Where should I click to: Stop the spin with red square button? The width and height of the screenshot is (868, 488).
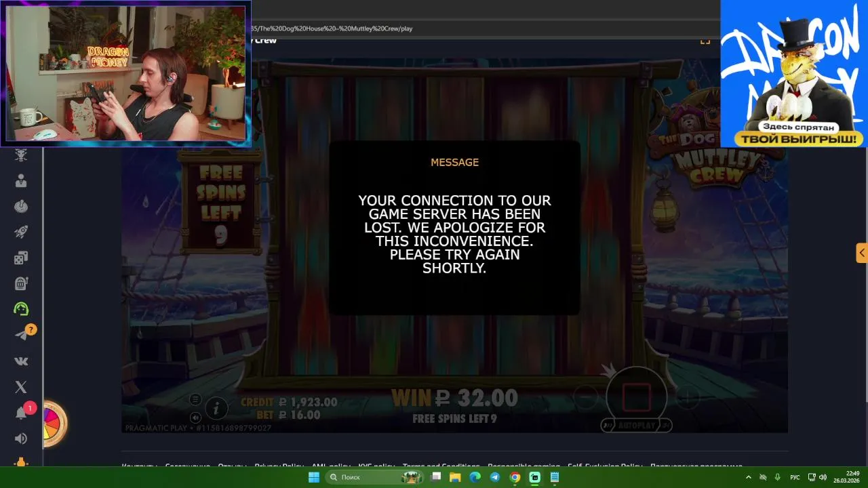636,397
